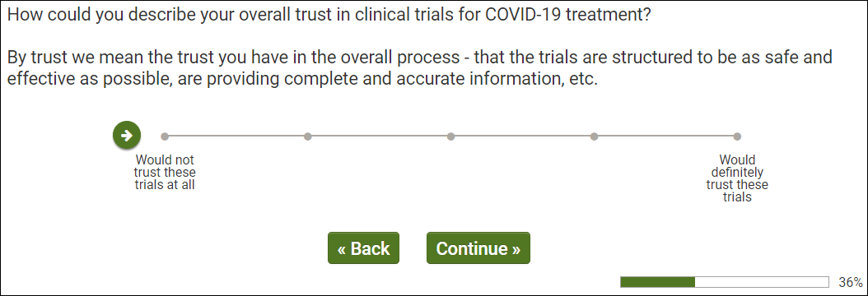Click the slider line between second and third points
Screen dimensions: 868x296
coord(379,136)
